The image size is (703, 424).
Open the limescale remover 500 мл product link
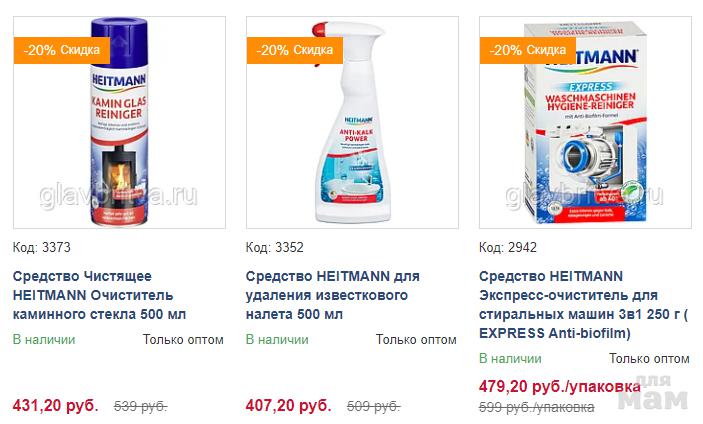[332, 295]
